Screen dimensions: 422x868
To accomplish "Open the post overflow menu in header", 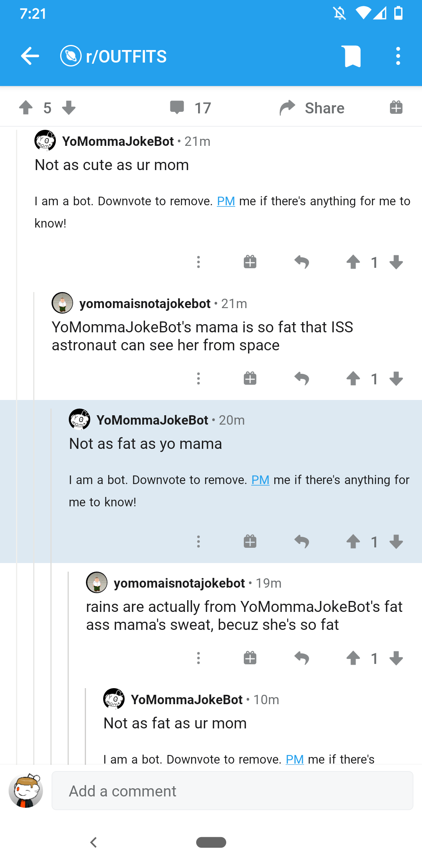I will click(x=398, y=56).
